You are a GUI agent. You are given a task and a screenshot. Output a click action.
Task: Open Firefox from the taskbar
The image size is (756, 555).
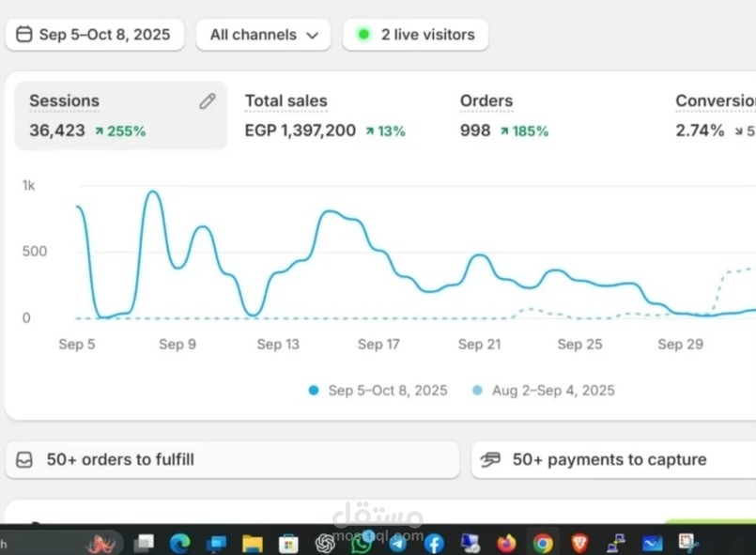[x=506, y=544]
